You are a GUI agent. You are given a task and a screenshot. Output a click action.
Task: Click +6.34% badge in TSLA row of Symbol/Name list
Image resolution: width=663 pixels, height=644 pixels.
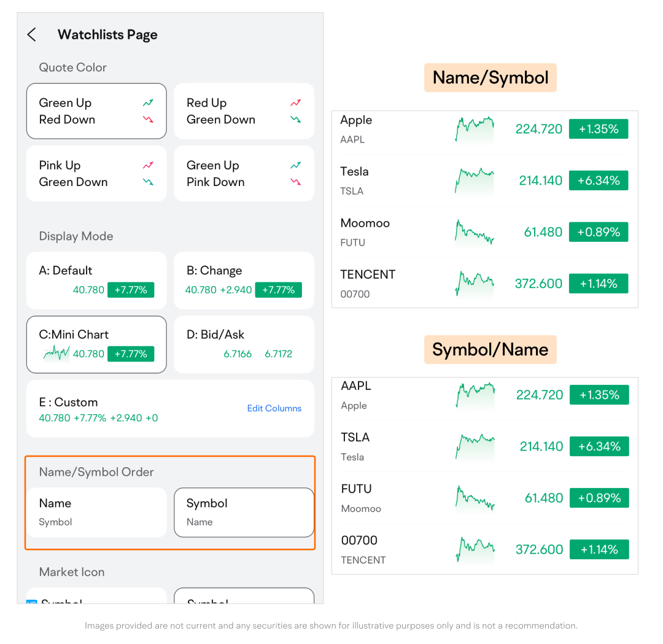(599, 446)
